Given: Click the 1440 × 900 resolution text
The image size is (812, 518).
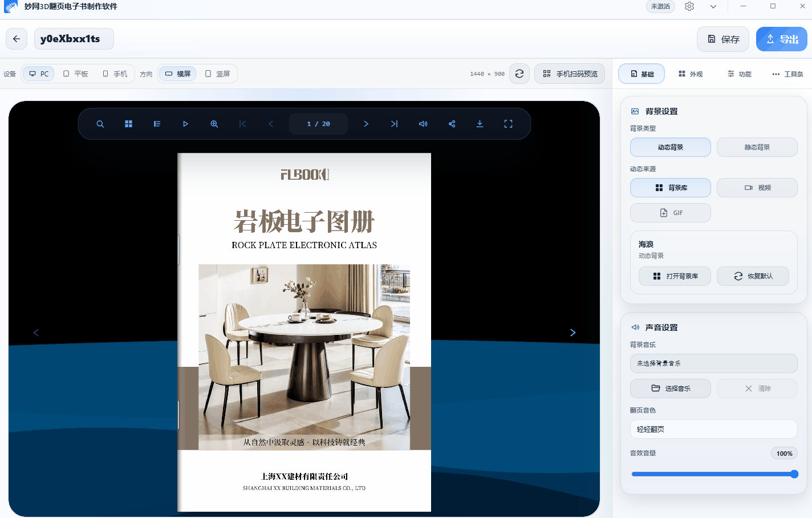Looking at the screenshot, I should coord(487,74).
